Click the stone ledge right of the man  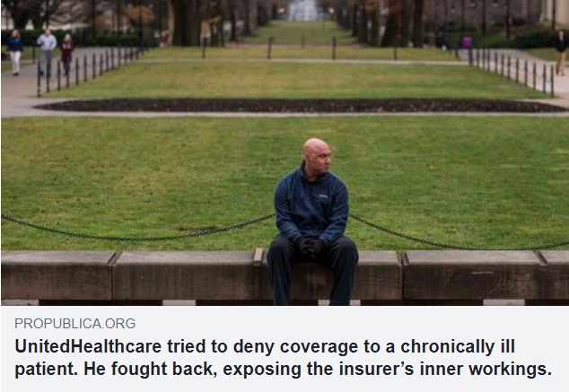pyautogui.click(x=461, y=274)
